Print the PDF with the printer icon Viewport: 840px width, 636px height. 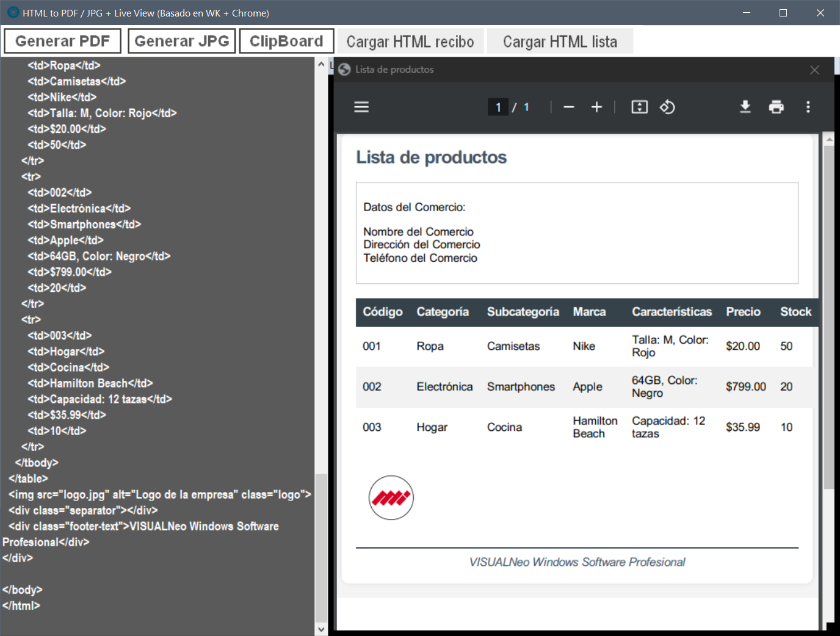777,107
